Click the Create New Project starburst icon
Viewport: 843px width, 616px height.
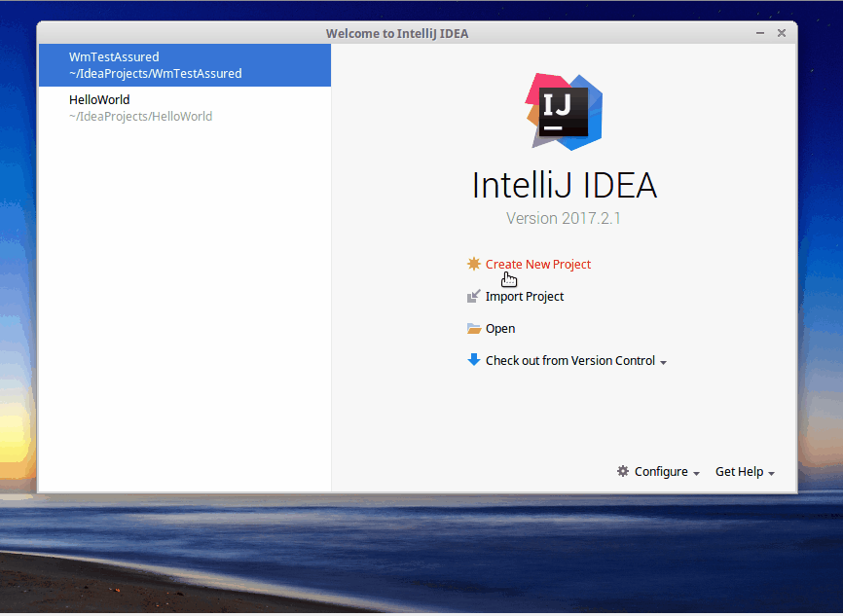click(474, 264)
